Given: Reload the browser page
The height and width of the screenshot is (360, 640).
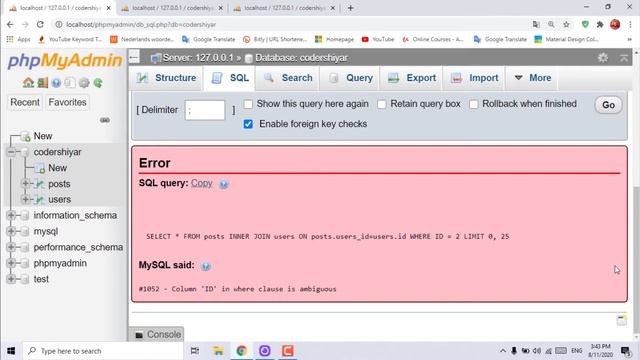Looking at the screenshot, I should pos(40,24).
